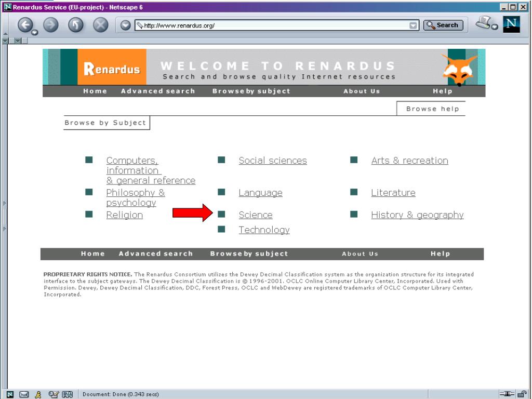532x399 pixels.
Task: Expand the first collapsed toolbar grippy
Action: [x=5, y=41]
